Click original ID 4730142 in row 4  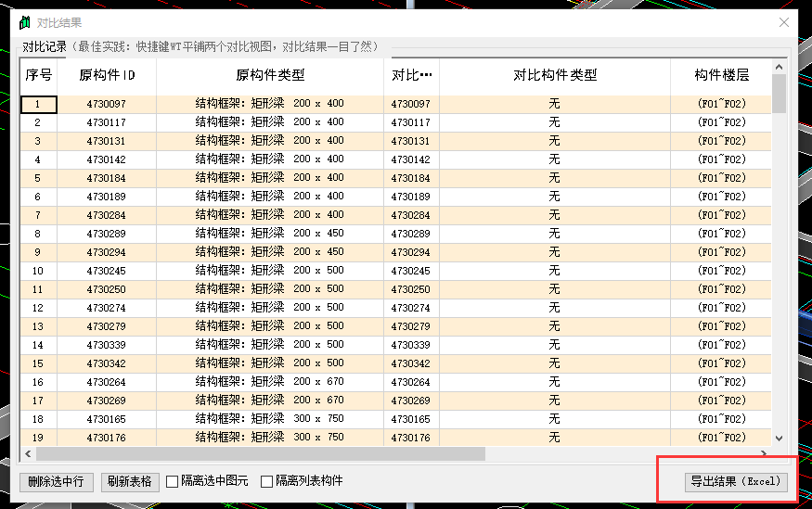(107, 159)
